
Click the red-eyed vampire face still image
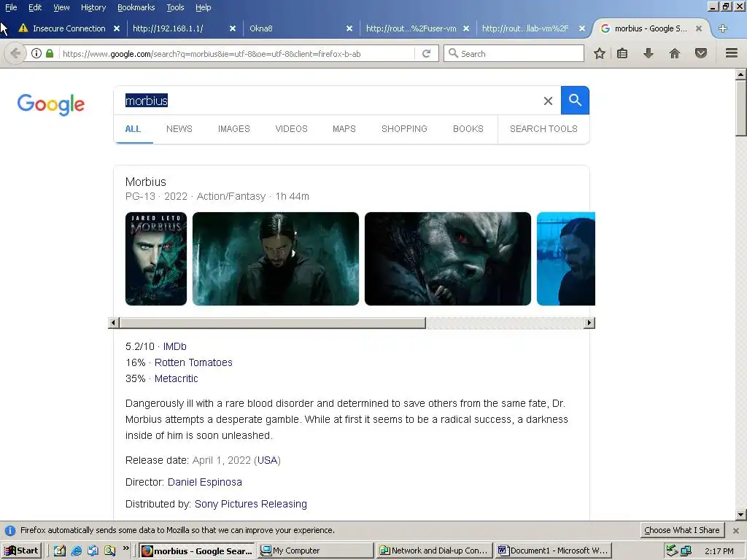tap(448, 259)
